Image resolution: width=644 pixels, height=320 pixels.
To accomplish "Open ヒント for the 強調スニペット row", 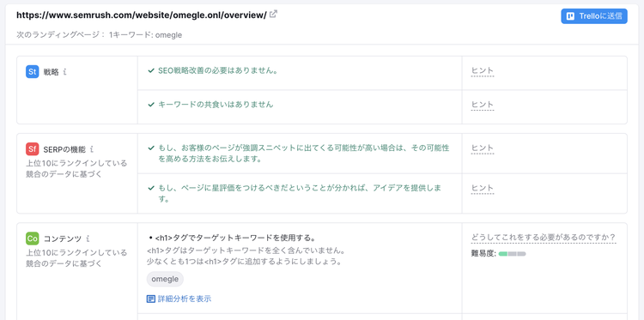I will click(x=483, y=148).
